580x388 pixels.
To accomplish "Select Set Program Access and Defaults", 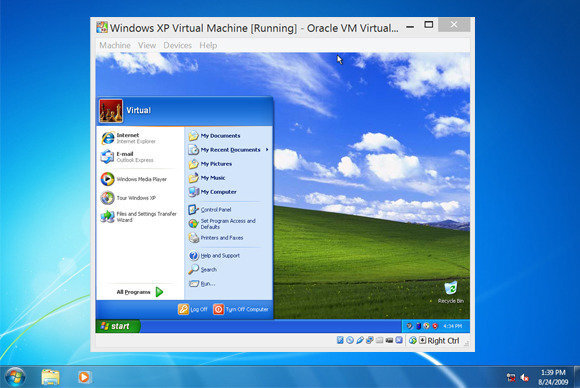I will pyautogui.click(x=222, y=224).
